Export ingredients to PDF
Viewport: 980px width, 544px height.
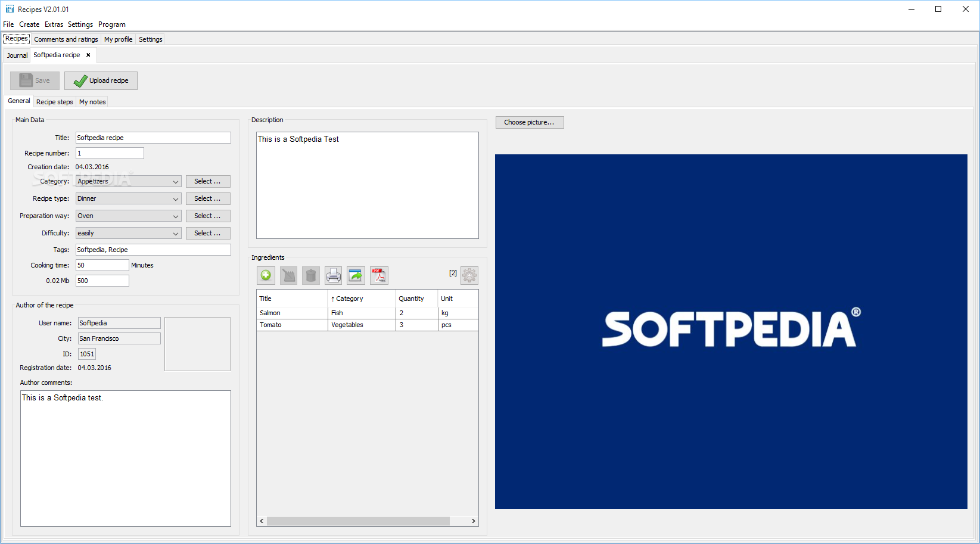click(379, 275)
